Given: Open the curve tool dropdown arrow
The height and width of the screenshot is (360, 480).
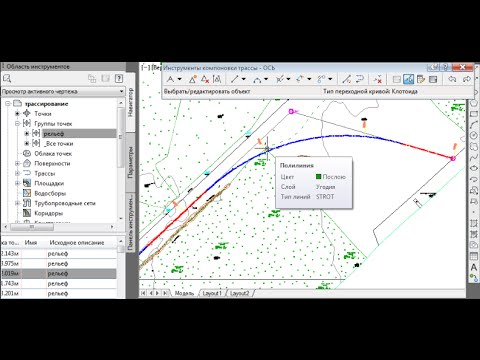Looking at the screenshot, I should point(266,79).
